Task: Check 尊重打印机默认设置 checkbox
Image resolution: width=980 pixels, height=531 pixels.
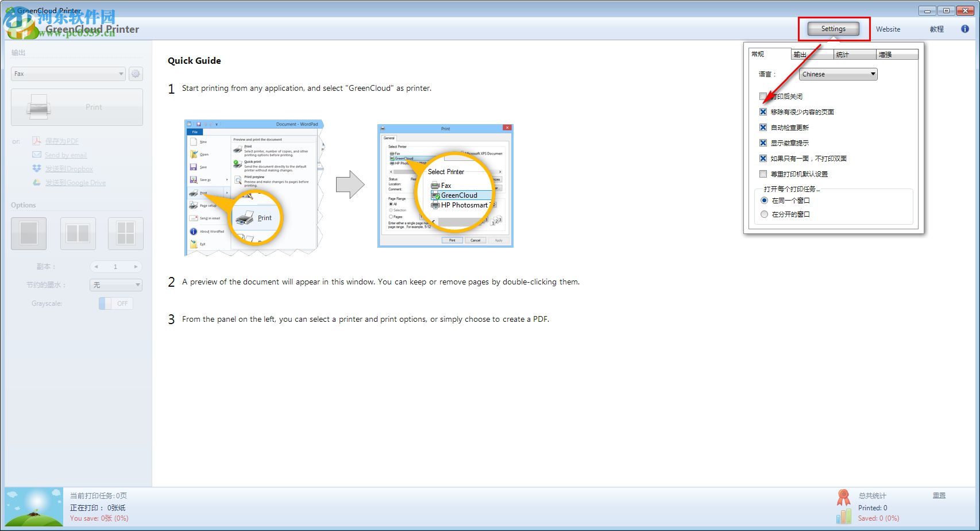Action: point(763,174)
